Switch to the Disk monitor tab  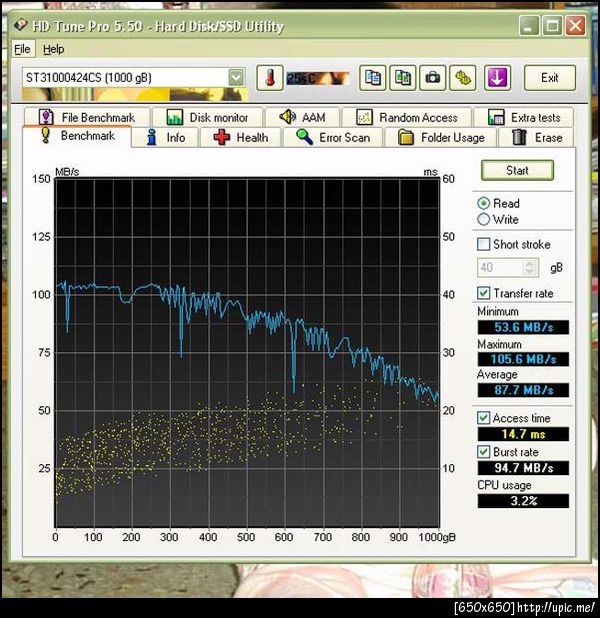(x=207, y=117)
